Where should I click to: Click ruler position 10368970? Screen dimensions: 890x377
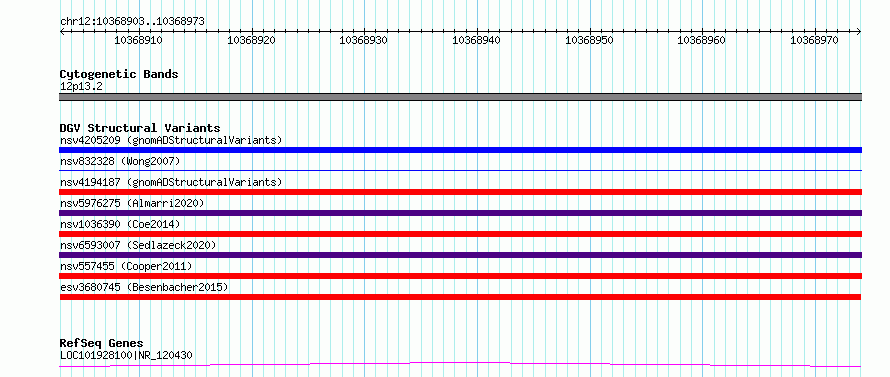(815, 40)
